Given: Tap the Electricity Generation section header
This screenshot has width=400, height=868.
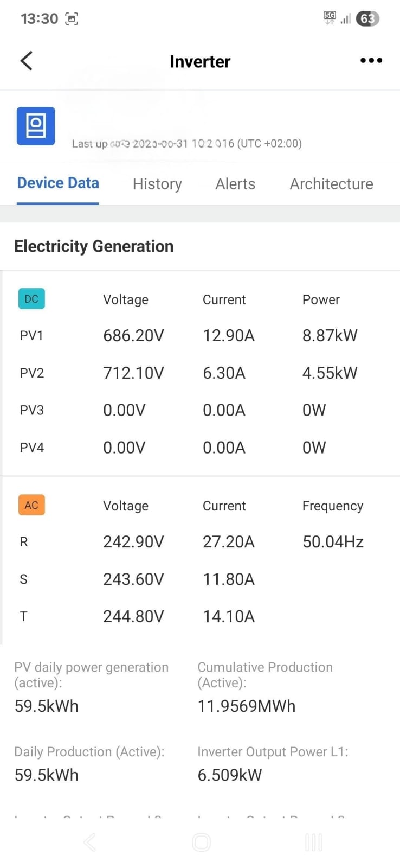Looking at the screenshot, I should tap(94, 246).
